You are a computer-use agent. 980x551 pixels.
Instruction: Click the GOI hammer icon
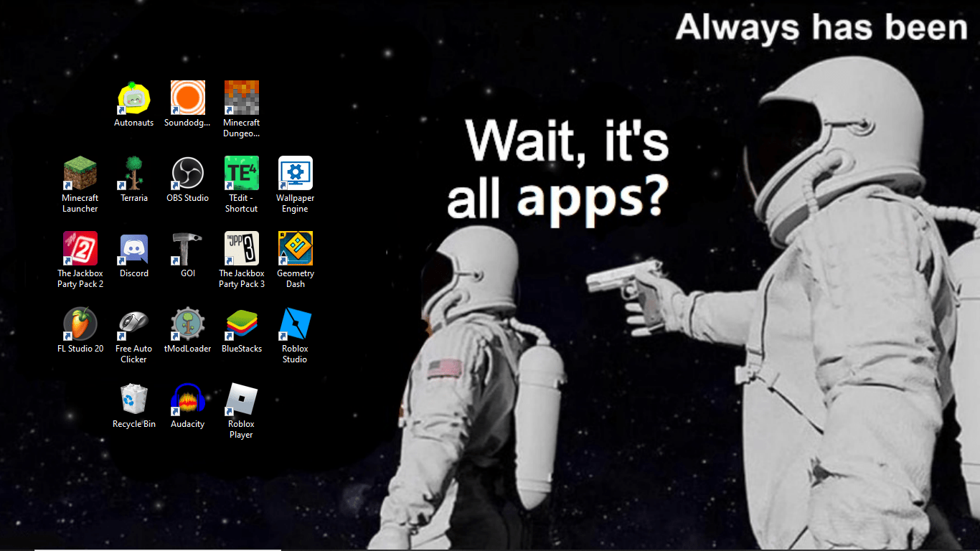[188, 249]
